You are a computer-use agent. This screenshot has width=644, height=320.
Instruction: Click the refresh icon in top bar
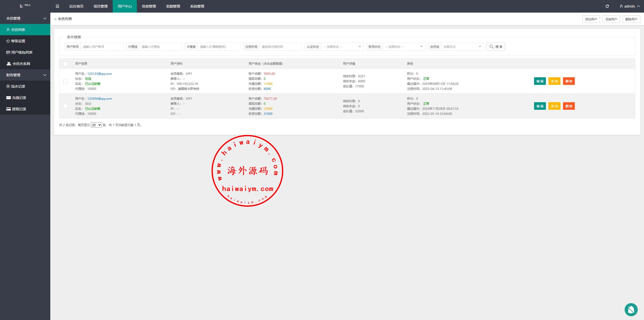pyautogui.click(x=607, y=6)
